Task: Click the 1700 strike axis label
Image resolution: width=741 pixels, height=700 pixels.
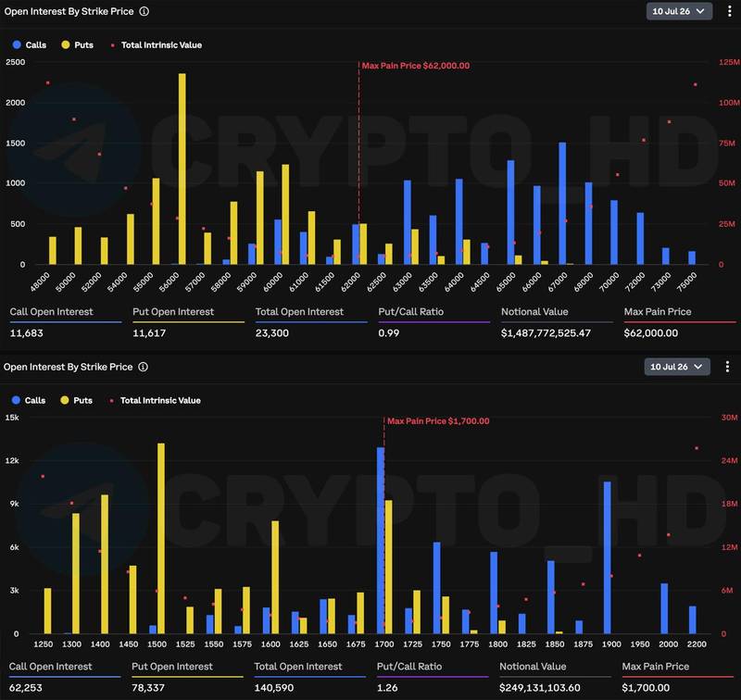Action: click(x=384, y=644)
